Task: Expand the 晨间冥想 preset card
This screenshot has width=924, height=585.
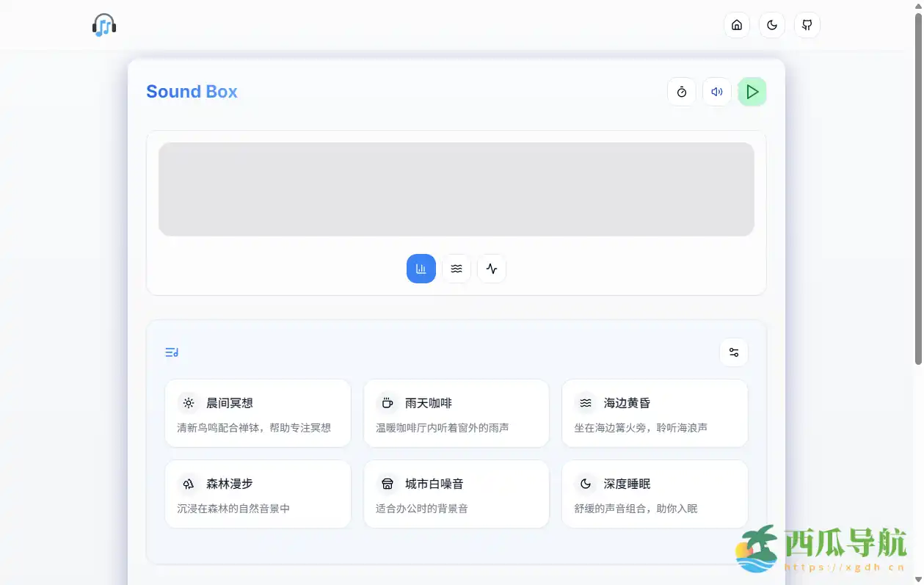Action: (x=258, y=413)
